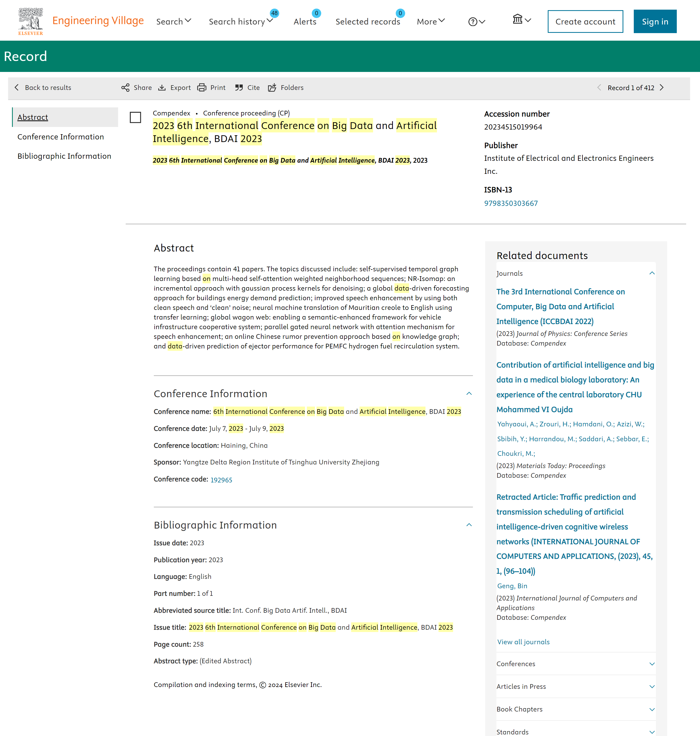Click author Choukri, M. link
The height and width of the screenshot is (736, 700).
pyautogui.click(x=516, y=453)
